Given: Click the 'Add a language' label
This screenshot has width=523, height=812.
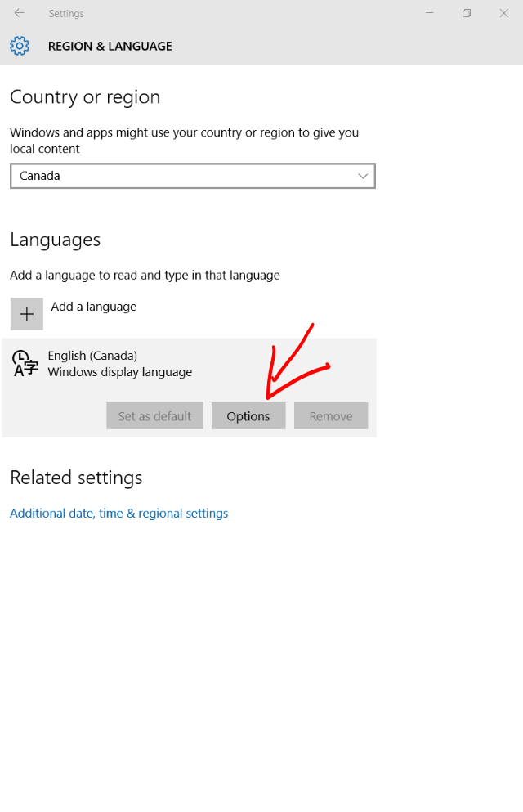Looking at the screenshot, I should click(94, 307).
